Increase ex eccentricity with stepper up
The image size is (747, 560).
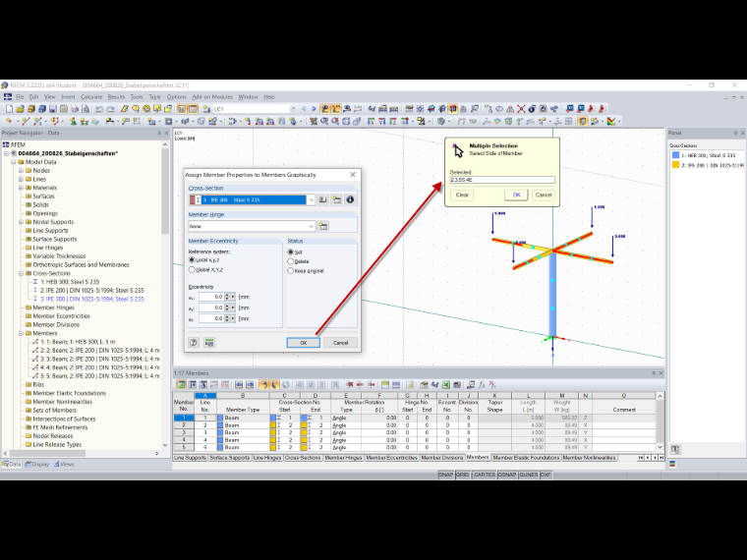(x=227, y=295)
